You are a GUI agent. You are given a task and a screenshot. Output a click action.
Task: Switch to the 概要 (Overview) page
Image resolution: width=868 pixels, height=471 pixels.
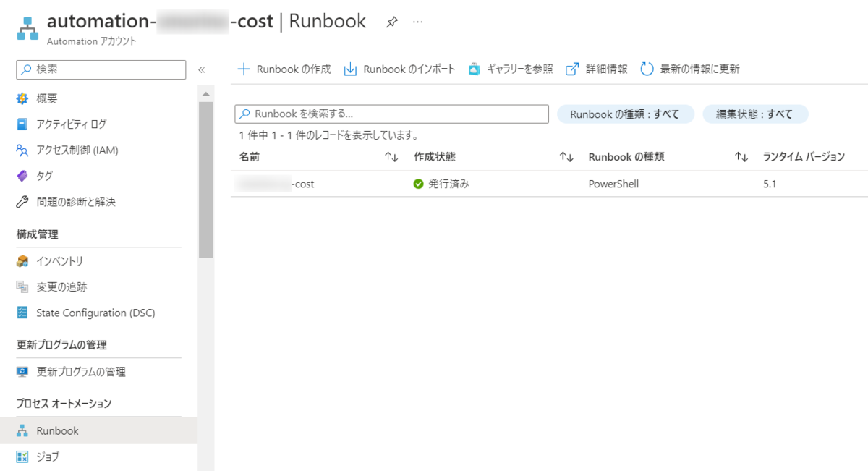(x=46, y=98)
